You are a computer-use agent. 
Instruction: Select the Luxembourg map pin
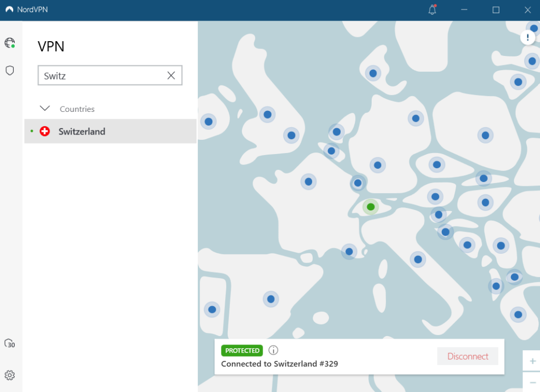point(358,183)
